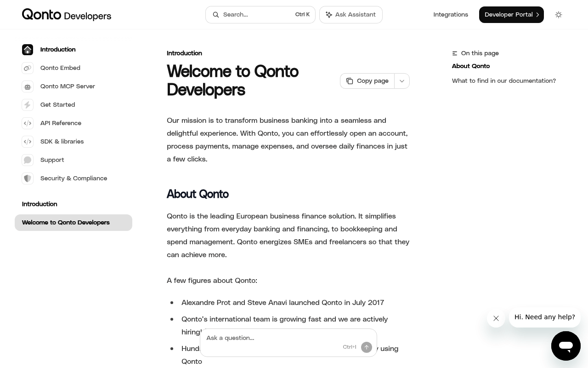Click the On this page list icon
This screenshot has width=588, height=368.
coord(455,53)
